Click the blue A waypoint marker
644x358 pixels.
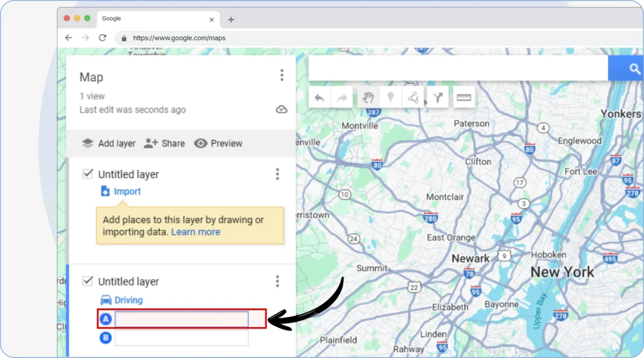[106, 319]
